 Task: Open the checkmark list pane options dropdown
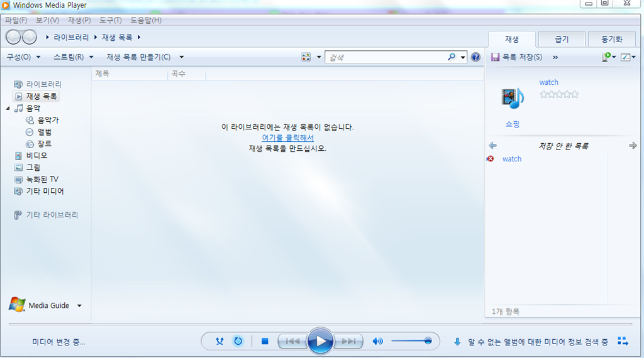click(x=628, y=57)
